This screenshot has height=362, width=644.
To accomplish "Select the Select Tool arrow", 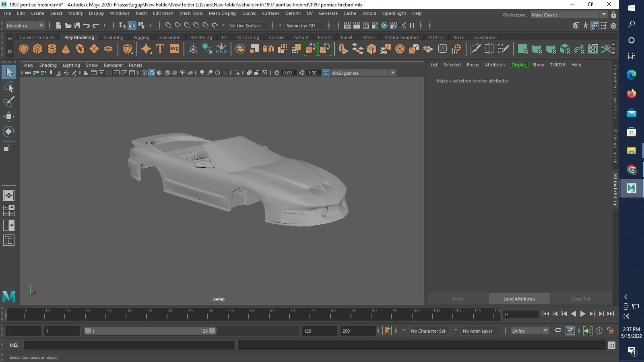I will pyautogui.click(x=9, y=72).
